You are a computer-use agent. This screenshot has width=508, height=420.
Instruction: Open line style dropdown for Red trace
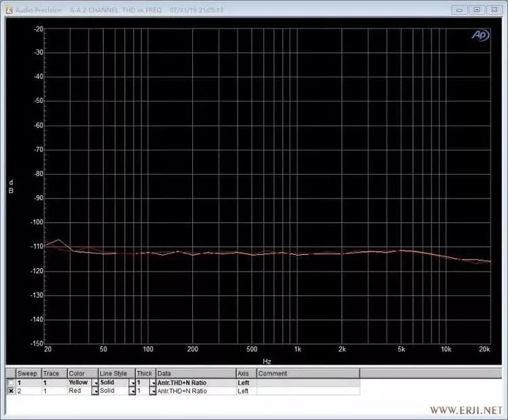[132, 391]
